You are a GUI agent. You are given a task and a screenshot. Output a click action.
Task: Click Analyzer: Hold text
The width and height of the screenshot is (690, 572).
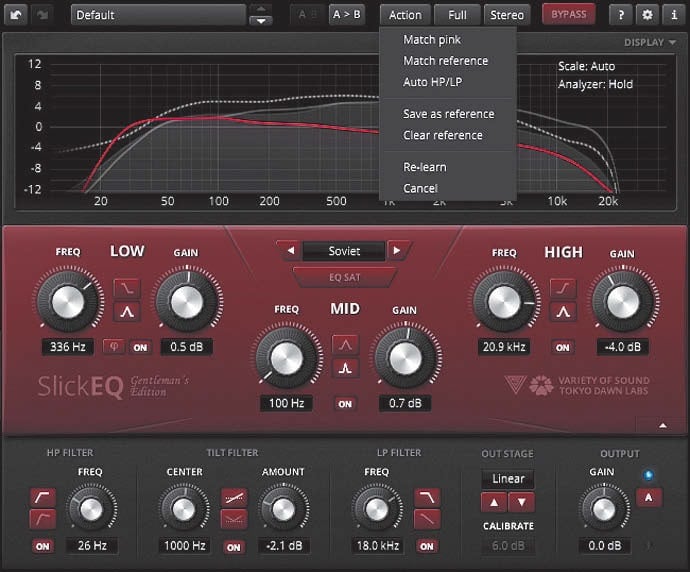click(x=595, y=84)
